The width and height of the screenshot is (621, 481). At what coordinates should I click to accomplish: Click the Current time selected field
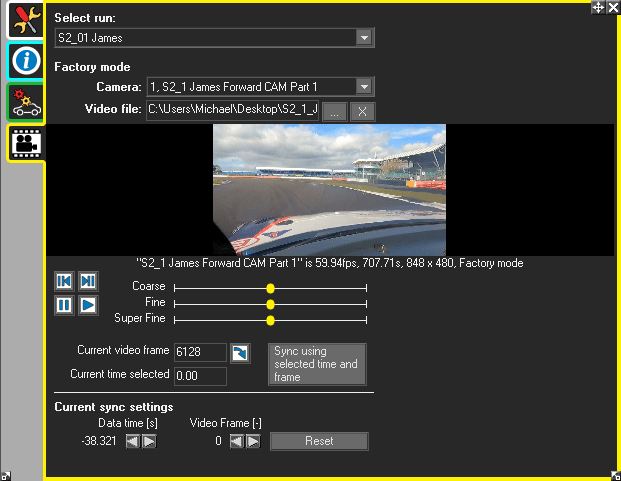[x=200, y=376]
